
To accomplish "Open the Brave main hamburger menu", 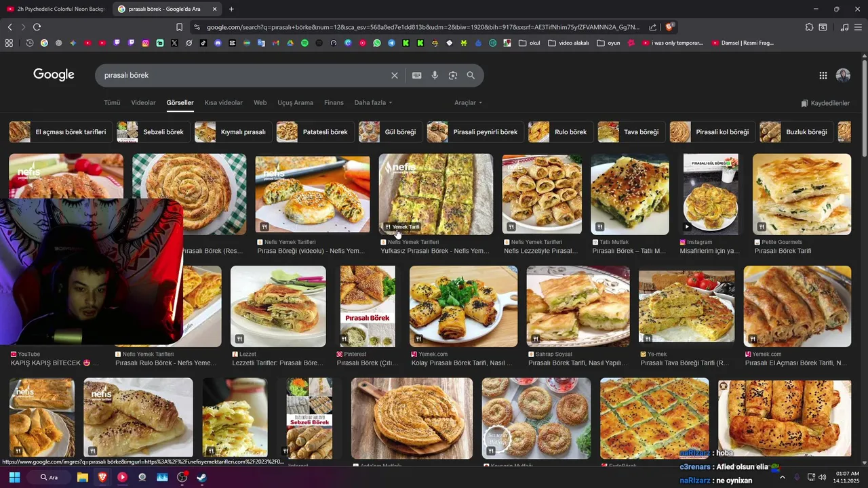I will (858, 27).
